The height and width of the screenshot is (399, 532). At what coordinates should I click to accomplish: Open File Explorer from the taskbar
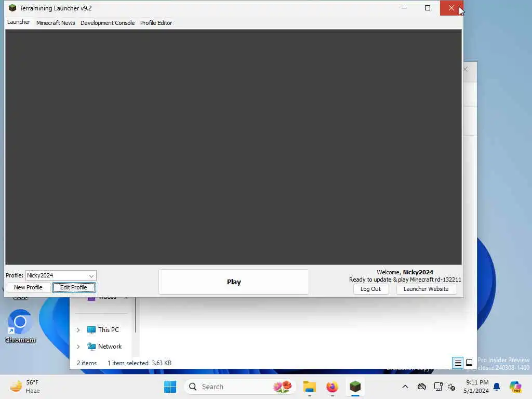310,387
